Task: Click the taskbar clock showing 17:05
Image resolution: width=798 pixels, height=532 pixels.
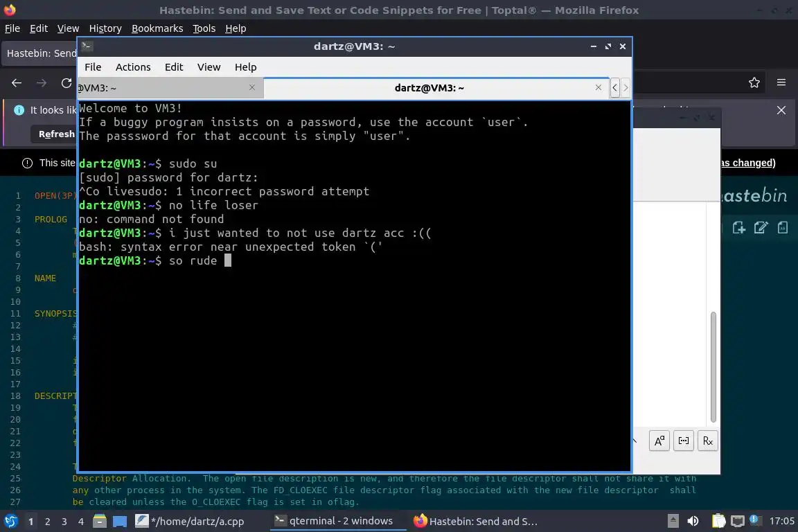Action: tap(781, 521)
